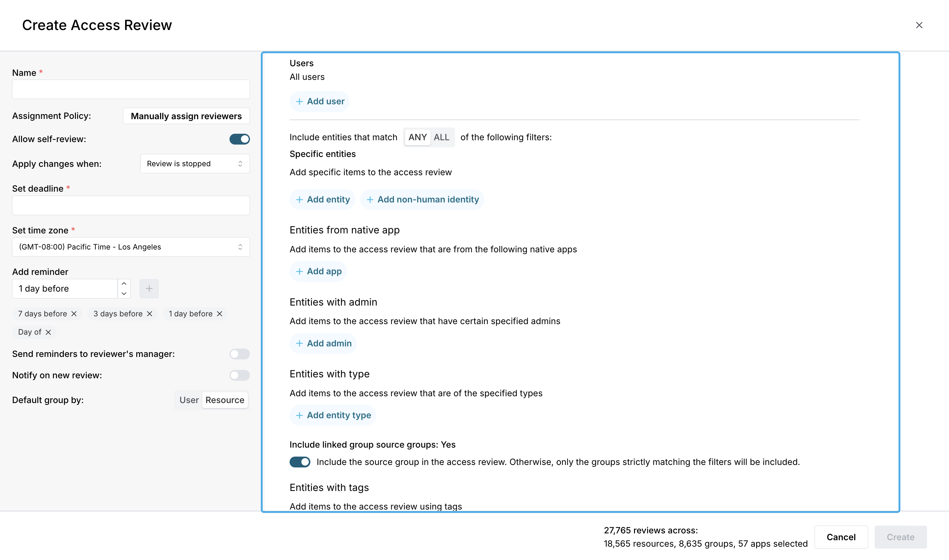Click Add non-human identity button
This screenshot has width=949, height=560.
(x=422, y=200)
